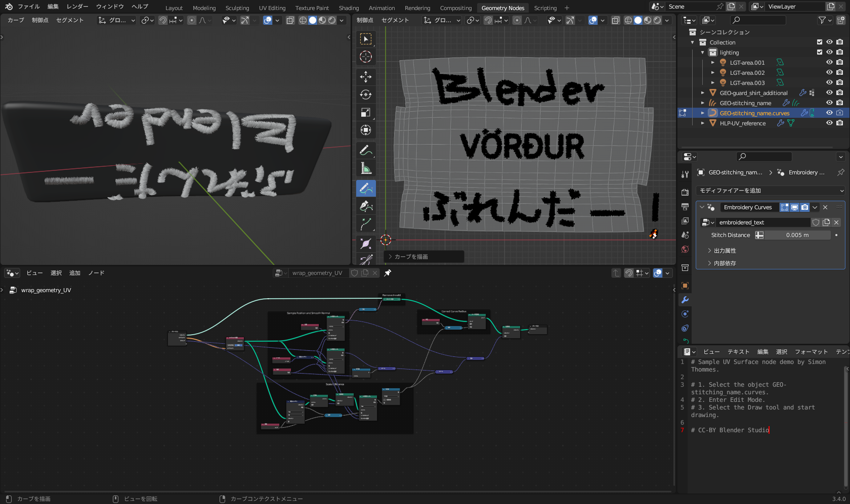The image size is (850, 504).
Task: Select the Scale tool
Action: point(366,112)
